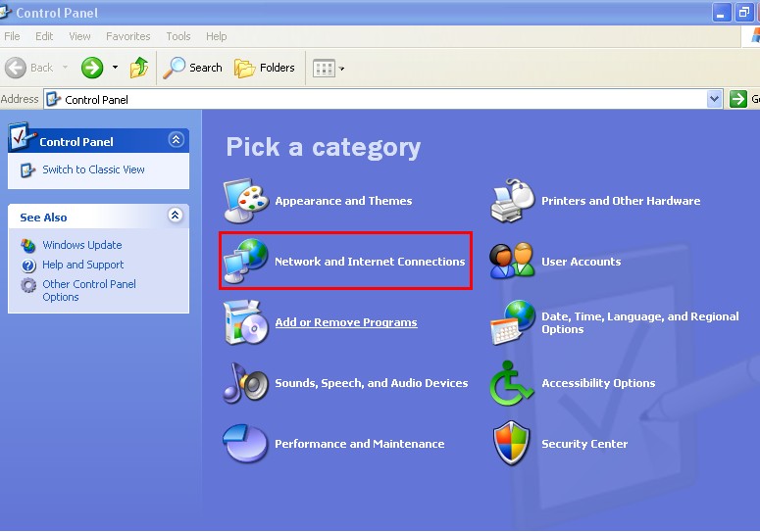The width and height of the screenshot is (760, 532).
Task: Click the Up folder toolbar icon
Action: pos(138,68)
